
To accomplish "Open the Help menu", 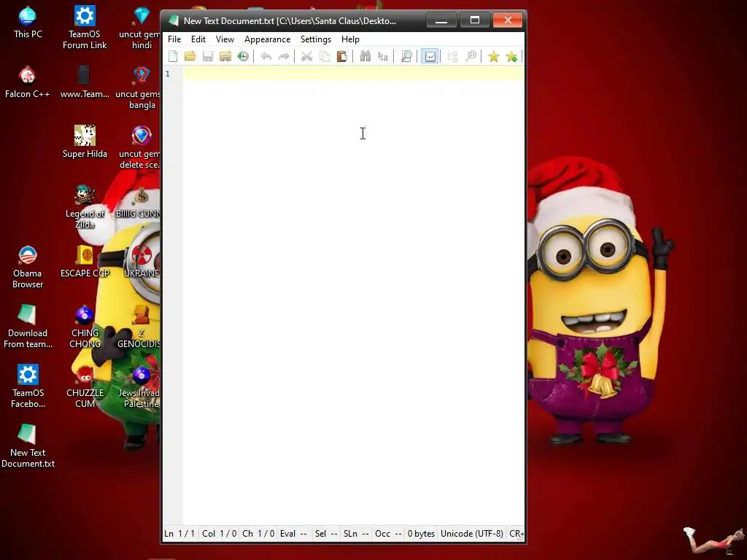I will click(350, 39).
